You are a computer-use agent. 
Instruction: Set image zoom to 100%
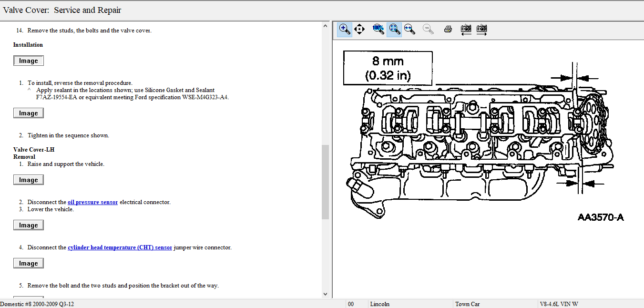[x=378, y=30]
